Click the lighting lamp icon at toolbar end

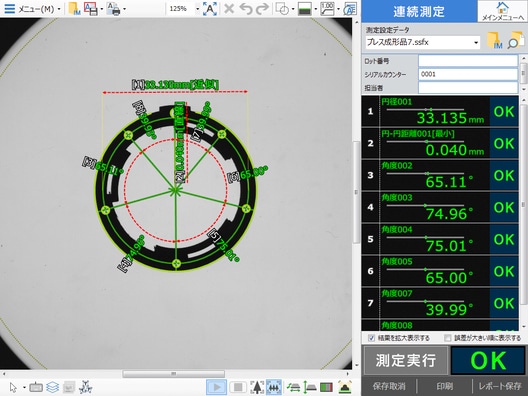[345, 387]
